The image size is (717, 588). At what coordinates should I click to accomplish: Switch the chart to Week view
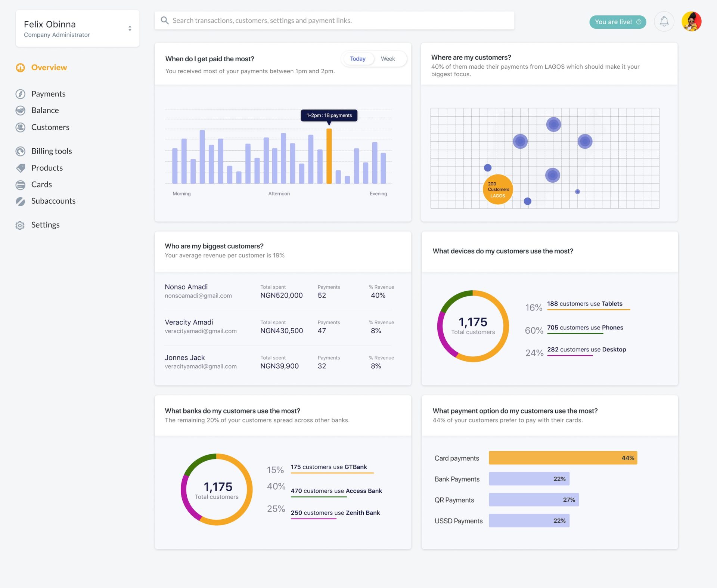(388, 59)
